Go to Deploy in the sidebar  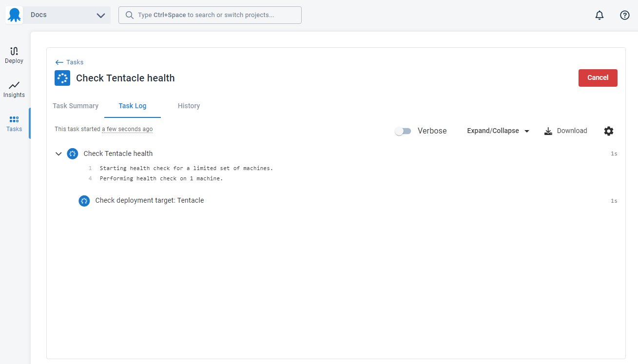14,56
